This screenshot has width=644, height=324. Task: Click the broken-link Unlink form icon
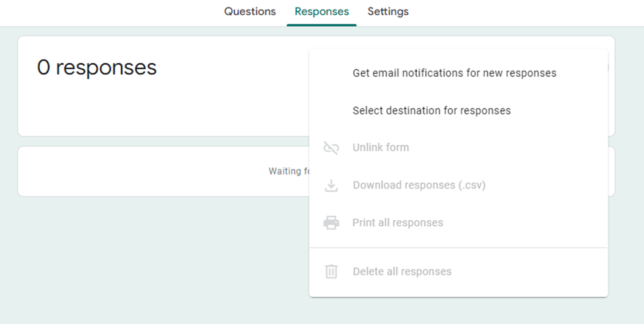[331, 148]
